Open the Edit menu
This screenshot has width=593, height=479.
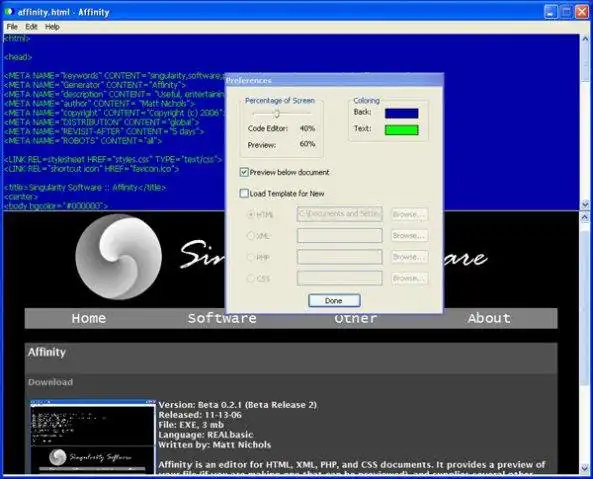click(31, 27)
